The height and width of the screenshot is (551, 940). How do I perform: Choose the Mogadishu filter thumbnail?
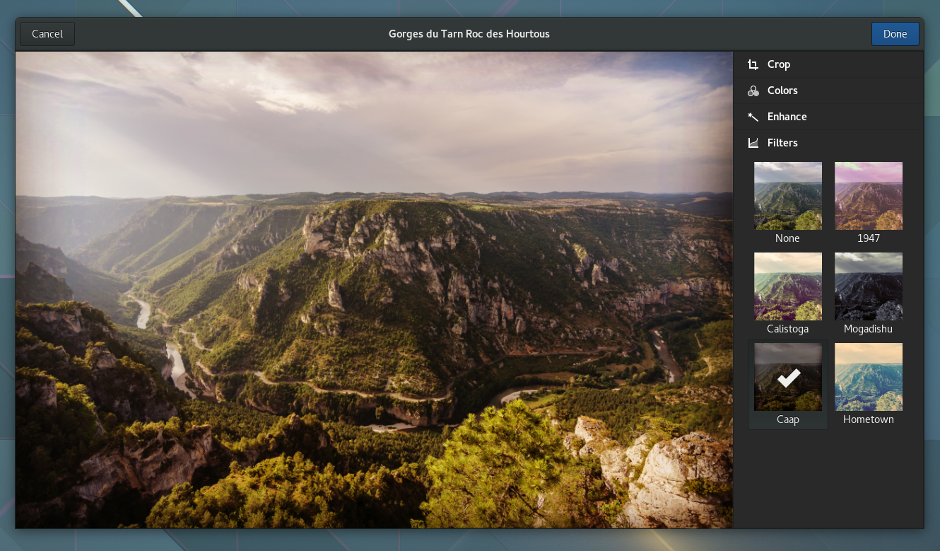[x=869, y=287]
